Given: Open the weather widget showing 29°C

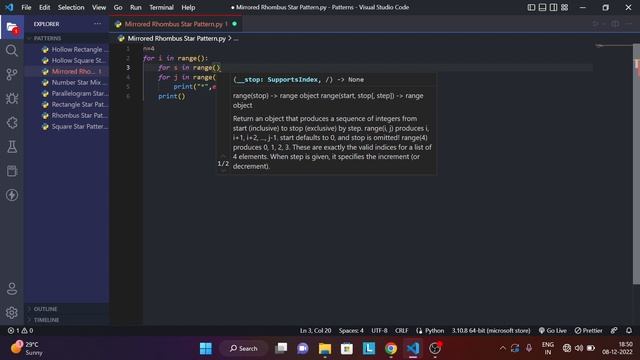Looking at the screenshot, I should [x=27, y=348].
